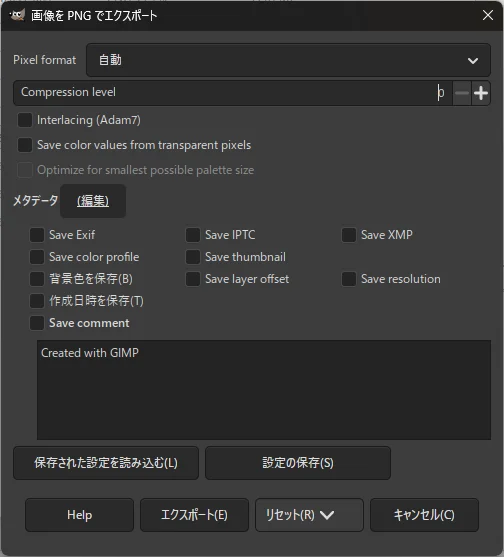Check Save XMP option
This screenshot has width=504, height=557.
click(x=349, y=235)
